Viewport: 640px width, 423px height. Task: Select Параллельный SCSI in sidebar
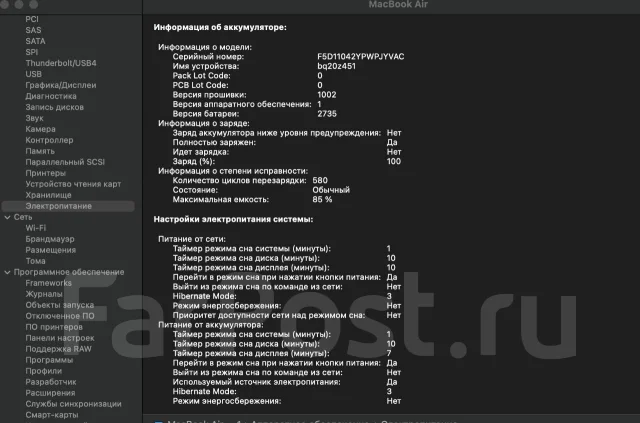[65, 162]
